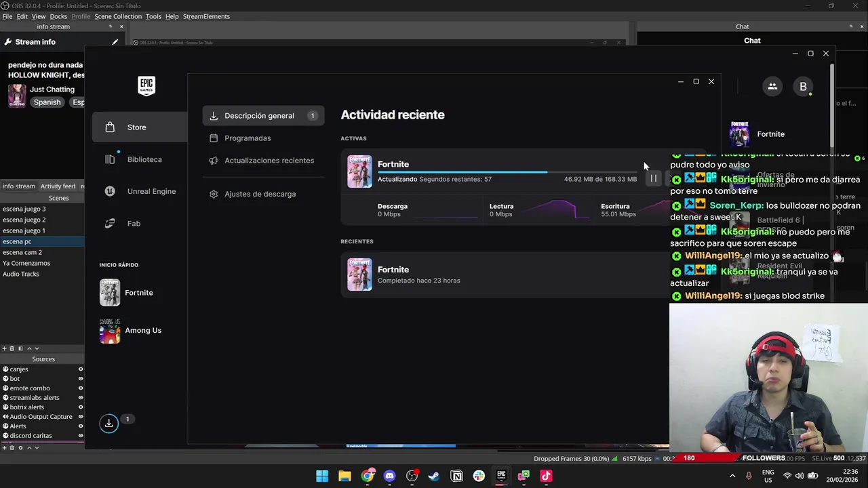Screen dimensions: 868x488
Task: Open OBS icon in the taskbar
Action: coord(412,476)
